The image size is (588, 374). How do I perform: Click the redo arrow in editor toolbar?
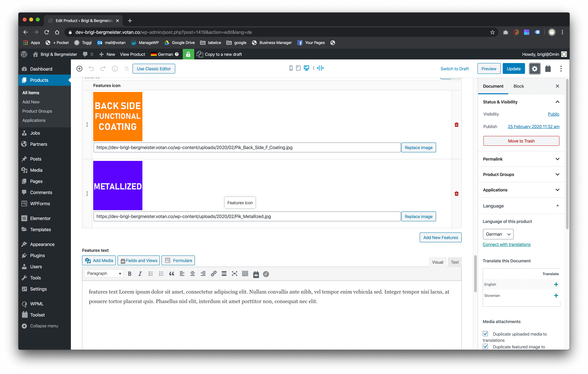point(103,69)
